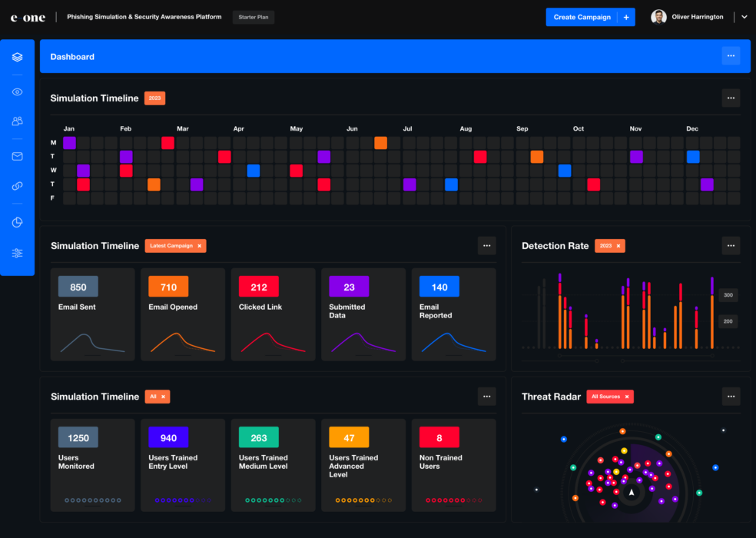Click the e-one logo
756x538 pixels.
pyautogui.click(x=28, y=17)
